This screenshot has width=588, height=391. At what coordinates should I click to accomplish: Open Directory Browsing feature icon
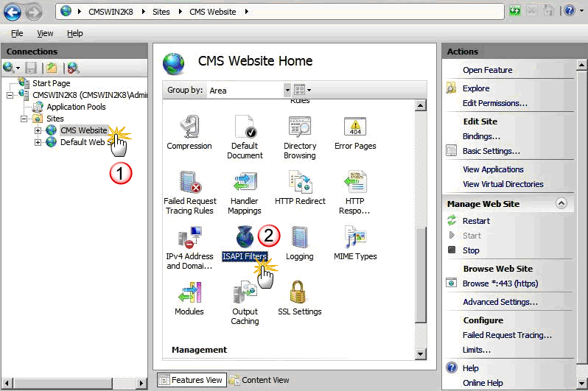[x=300, y=127]
